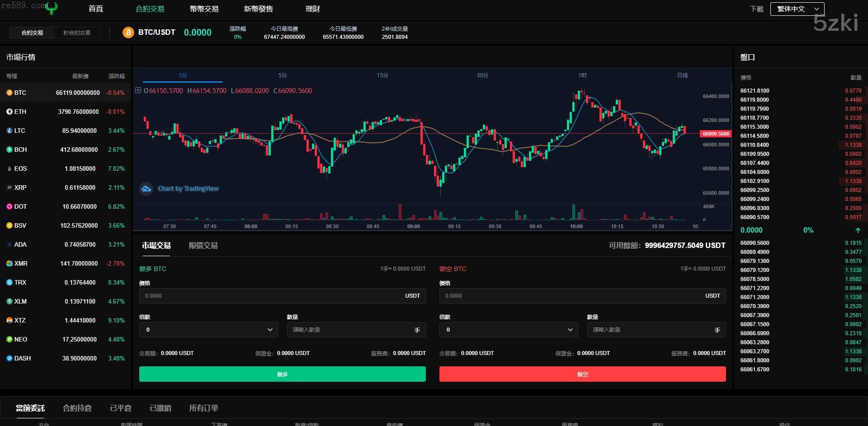
Task: Click the TradingView cloud logo on chart
Action: pos(146,189)
